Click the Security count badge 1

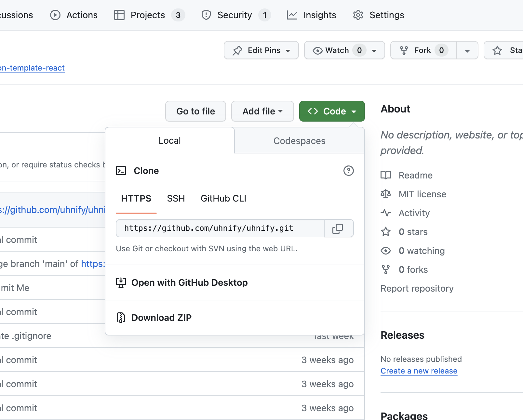[x=265, y=15]
